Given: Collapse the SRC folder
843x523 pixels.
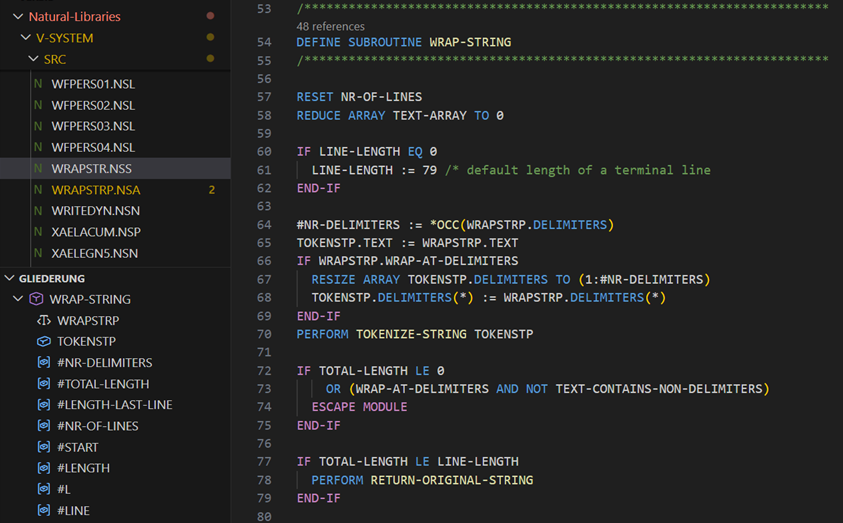Looking at the screenshot, I should click(x=33, y=59).
